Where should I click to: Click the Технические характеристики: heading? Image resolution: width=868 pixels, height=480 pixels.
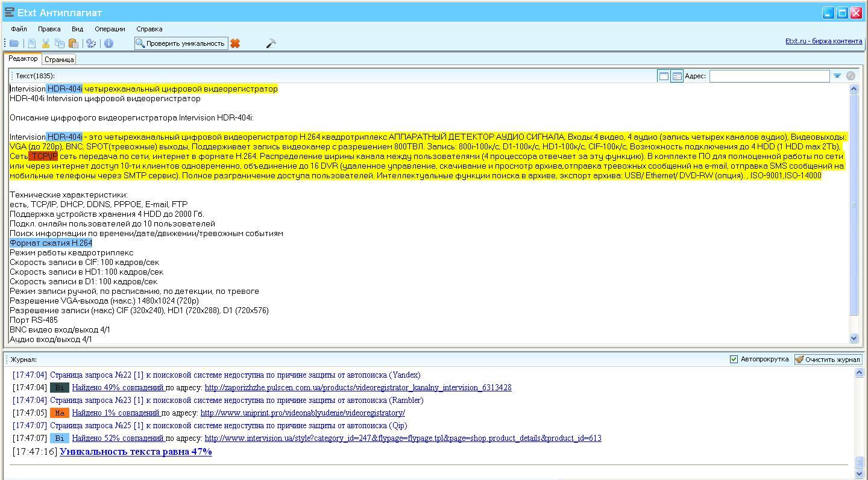[69, 195]
